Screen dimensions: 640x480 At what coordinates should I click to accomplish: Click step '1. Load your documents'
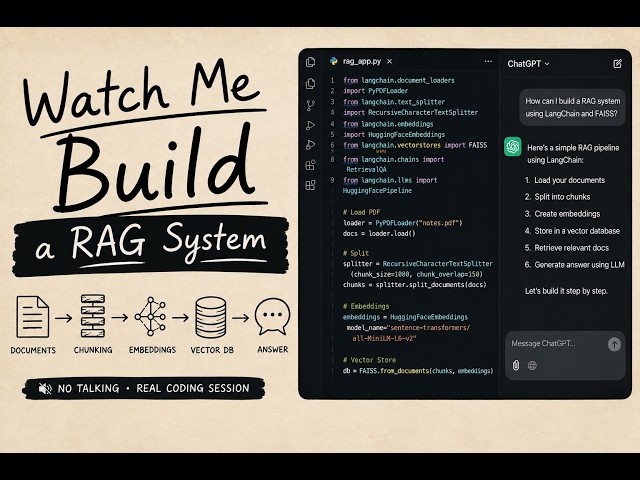point(564,180)
